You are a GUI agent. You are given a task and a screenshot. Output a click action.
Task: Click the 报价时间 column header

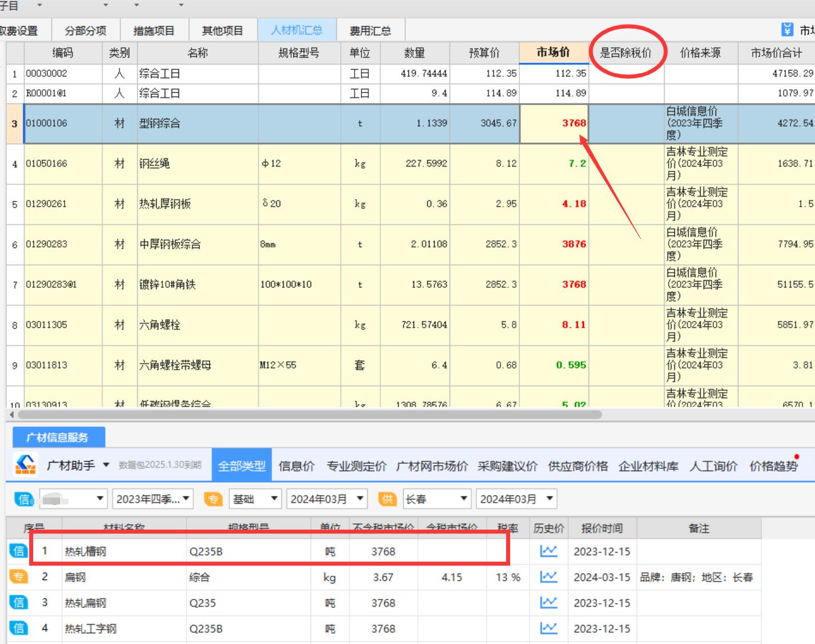602,528
